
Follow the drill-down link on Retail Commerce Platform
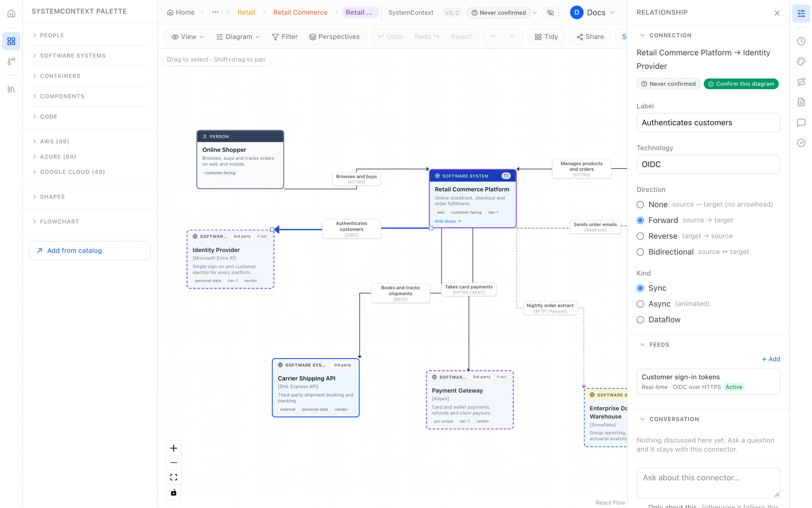[448, 221]
